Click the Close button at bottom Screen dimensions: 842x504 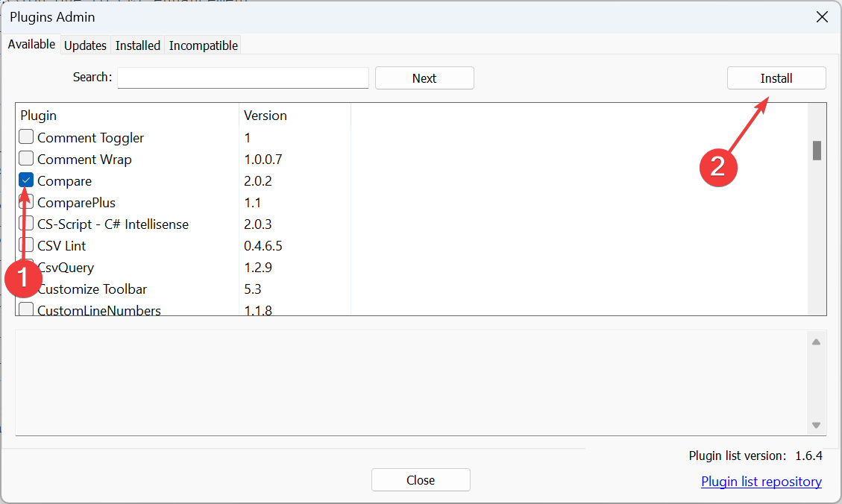[x=421, y=480]
